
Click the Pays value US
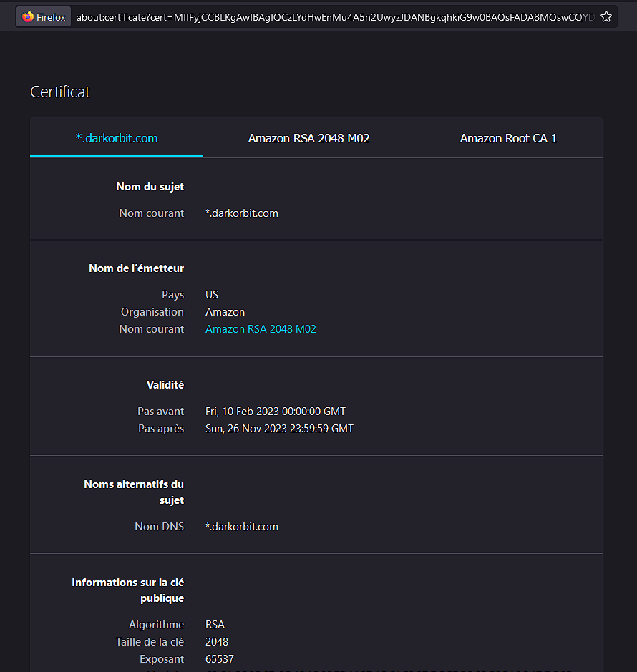click(212, 294)
